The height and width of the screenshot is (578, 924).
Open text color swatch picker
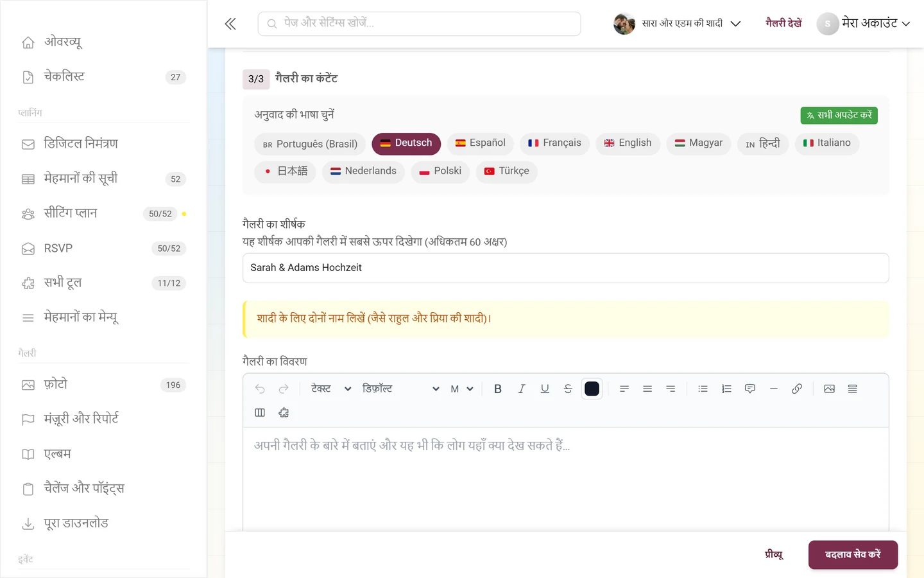coord(592,389)
